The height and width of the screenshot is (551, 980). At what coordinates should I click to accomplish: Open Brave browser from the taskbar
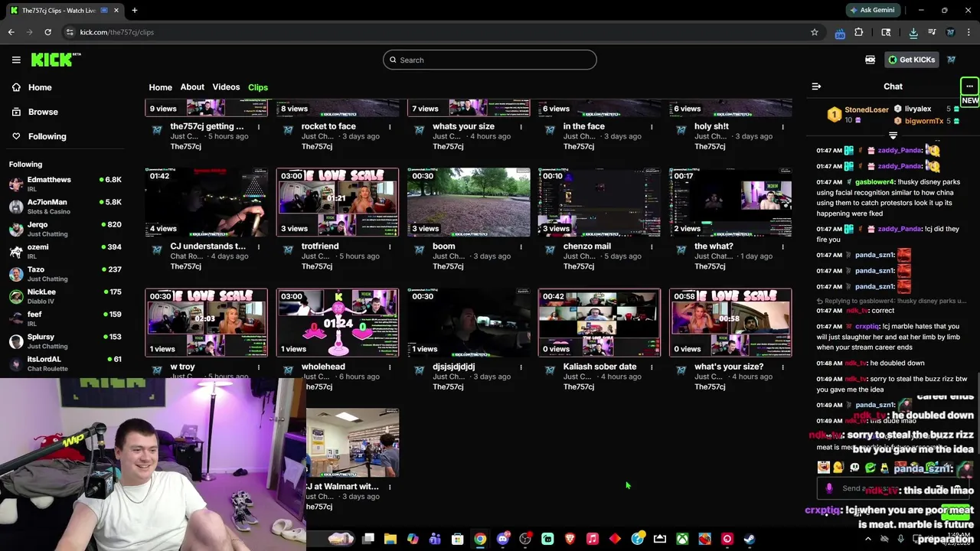(x=570, y=539)
